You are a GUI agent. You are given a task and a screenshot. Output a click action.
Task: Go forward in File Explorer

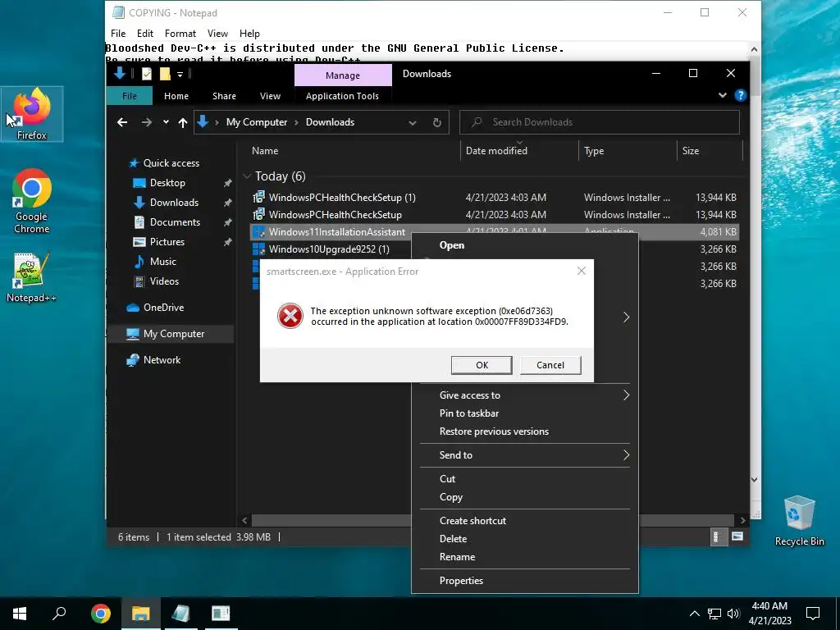(146, 122)
